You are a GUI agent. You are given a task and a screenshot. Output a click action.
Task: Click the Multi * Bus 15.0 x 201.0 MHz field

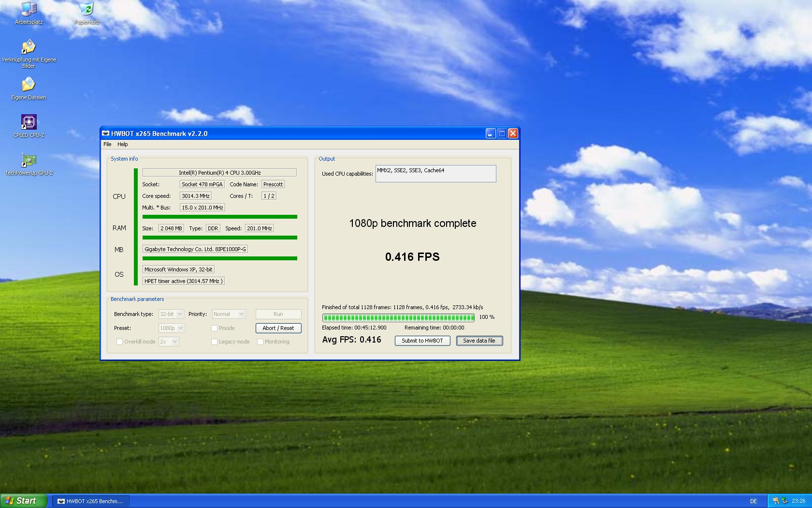(x=203, y=208)
